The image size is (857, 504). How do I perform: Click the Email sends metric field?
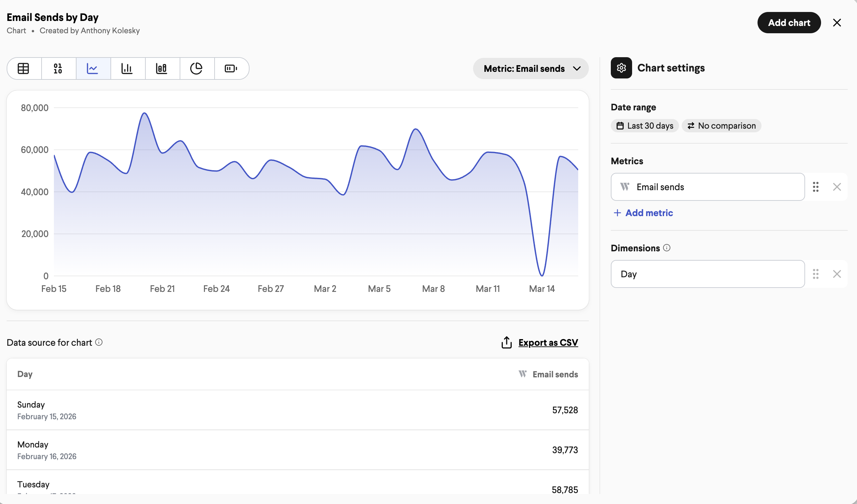(708, 187)
